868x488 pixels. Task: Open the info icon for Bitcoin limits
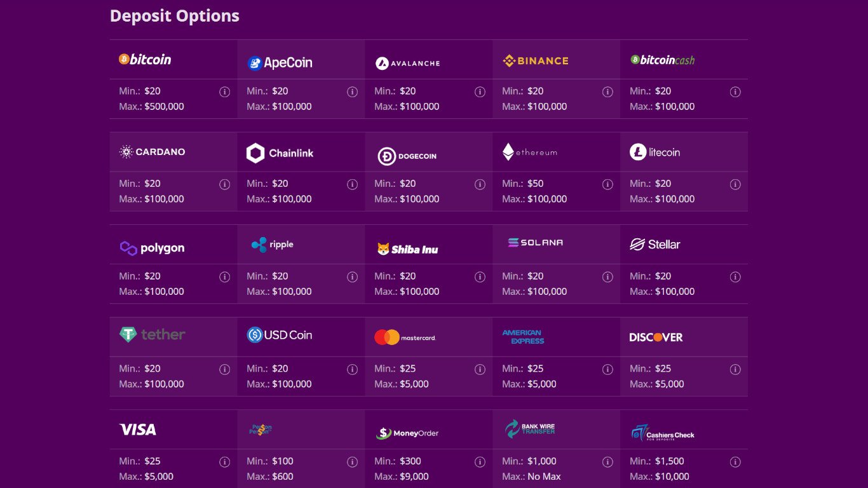224,91
